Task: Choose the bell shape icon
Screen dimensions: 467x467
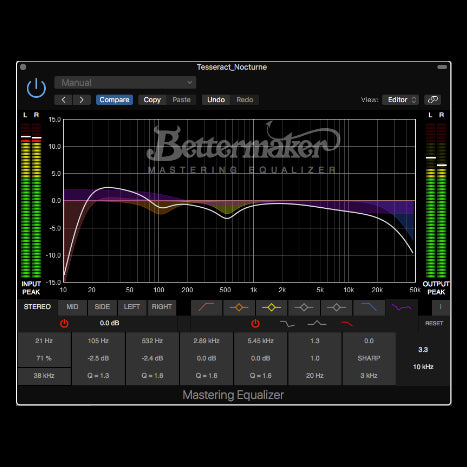Action: 317,323
